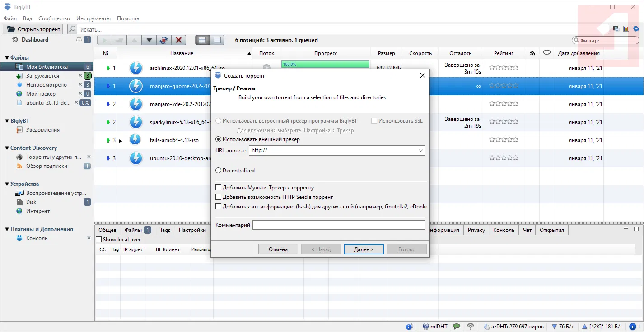644x332 pixels.
Task: Collapse the Content Discovery sidebar section
Action: (x=7, y=148)
